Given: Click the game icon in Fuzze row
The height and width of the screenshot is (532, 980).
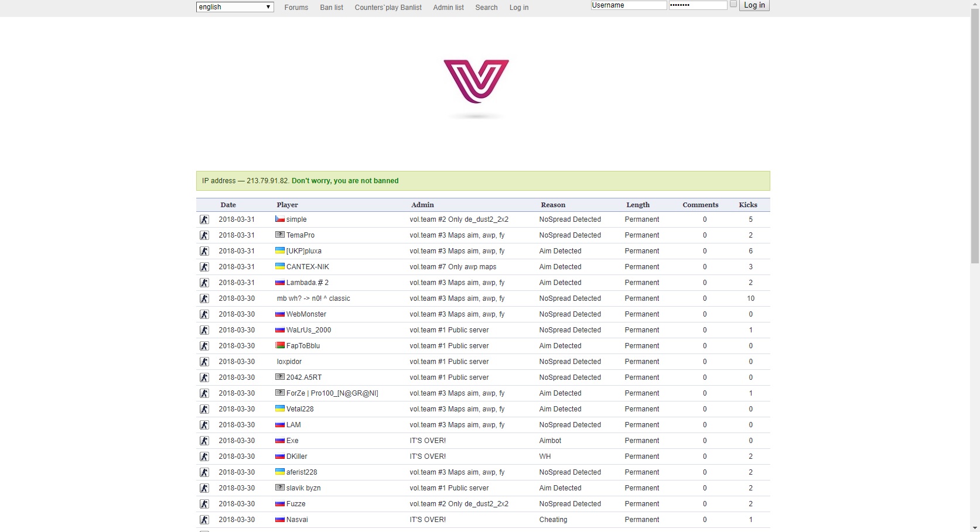Looking at the screenshot, I should pyautogui.click(x=204, y=504).
